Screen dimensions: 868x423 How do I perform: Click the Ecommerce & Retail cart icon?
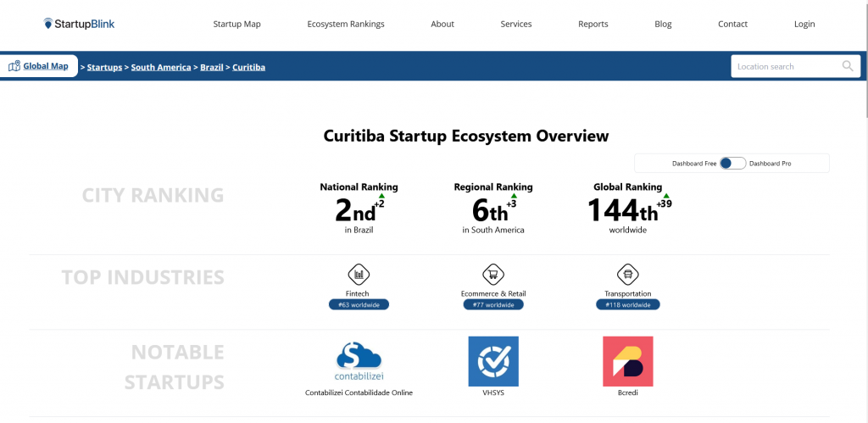[x=493, y=274]
